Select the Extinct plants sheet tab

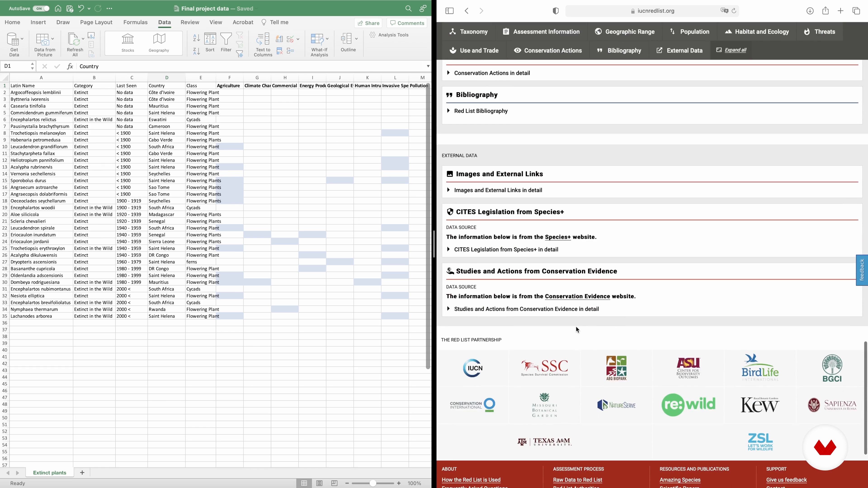point(50,473)
